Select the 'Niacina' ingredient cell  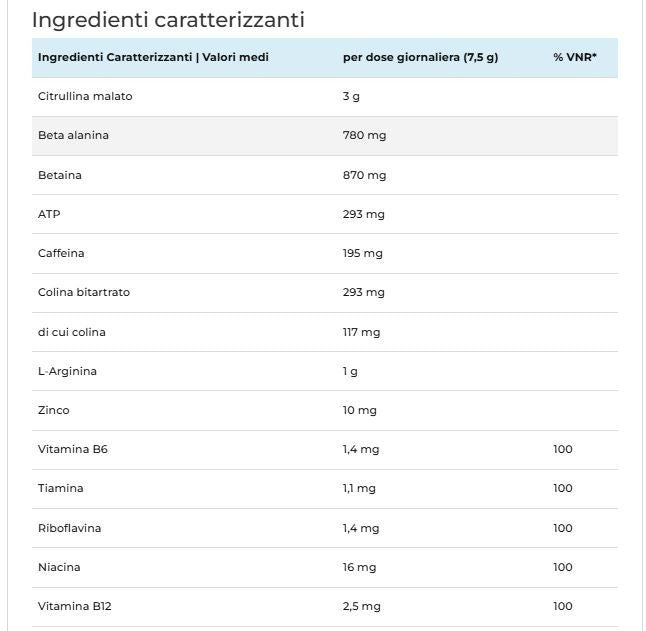59,567
